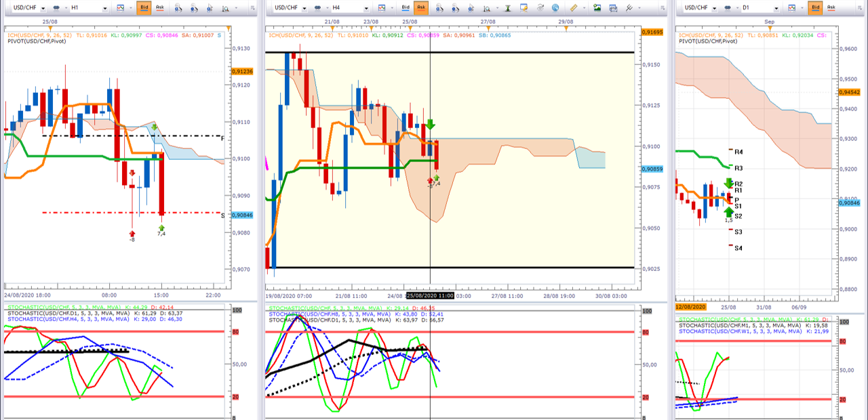
Task: Open the H1 timeframe dropdown
Action: (104, 8)
